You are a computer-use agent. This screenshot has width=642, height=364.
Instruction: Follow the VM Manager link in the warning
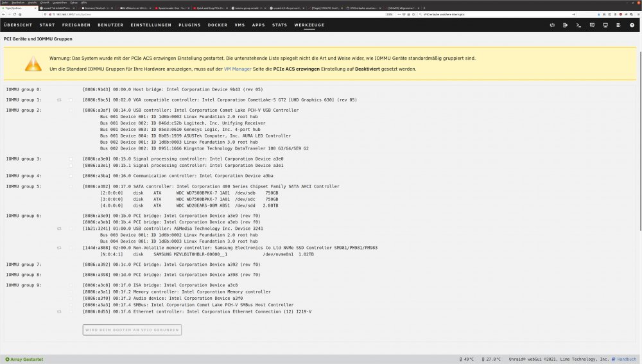coord(238,69)
